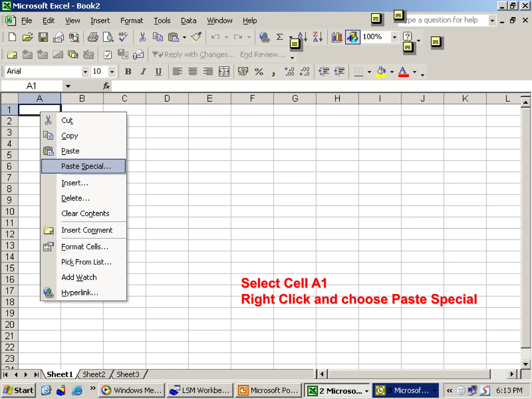Expand the 100% zoom dropdown
This screenshot has height=399, width=532.
(x=394, y=37)
